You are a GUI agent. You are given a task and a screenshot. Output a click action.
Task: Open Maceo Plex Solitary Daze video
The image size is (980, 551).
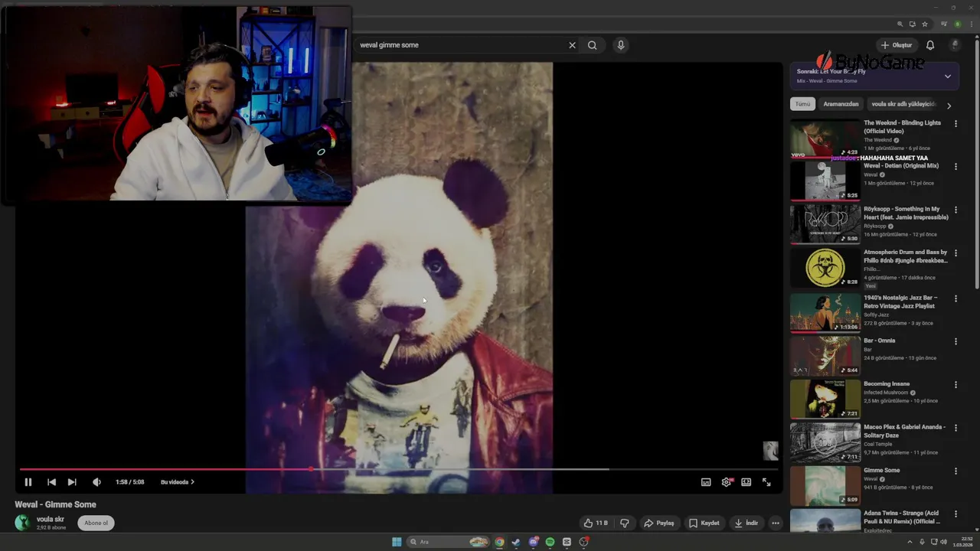point(825,442)
